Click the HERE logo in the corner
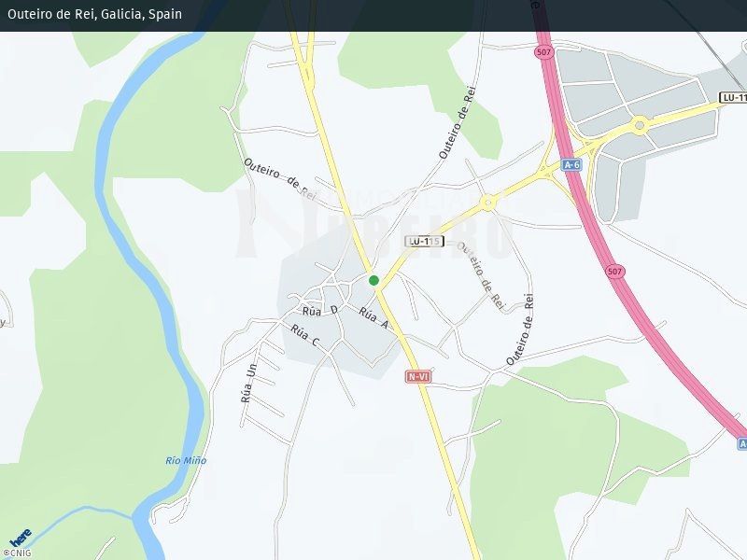Screen dimensions: 747x560 click(21, 538)
